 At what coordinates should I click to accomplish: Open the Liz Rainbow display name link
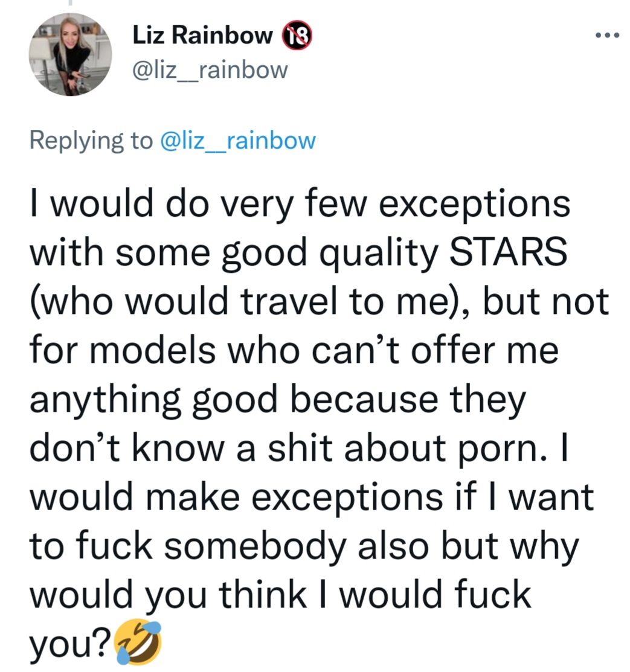coord(202,37)
